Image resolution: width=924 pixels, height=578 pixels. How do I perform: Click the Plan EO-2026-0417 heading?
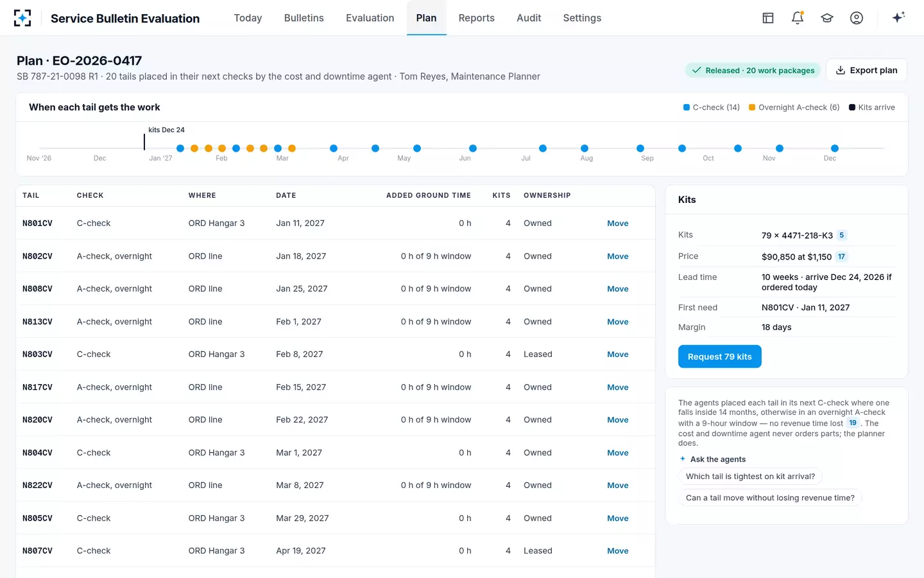pyautogui.click(x=80, y=60)
